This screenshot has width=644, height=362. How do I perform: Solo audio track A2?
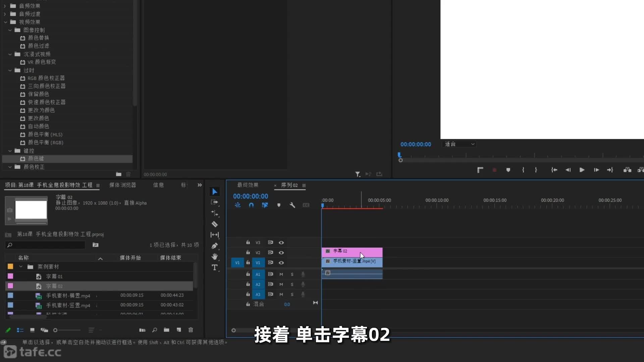click(292, 284)
